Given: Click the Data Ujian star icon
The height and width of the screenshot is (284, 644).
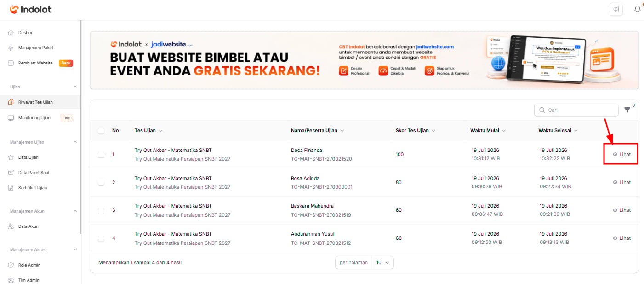Looking at the screenshot, I should coord(11,157).
